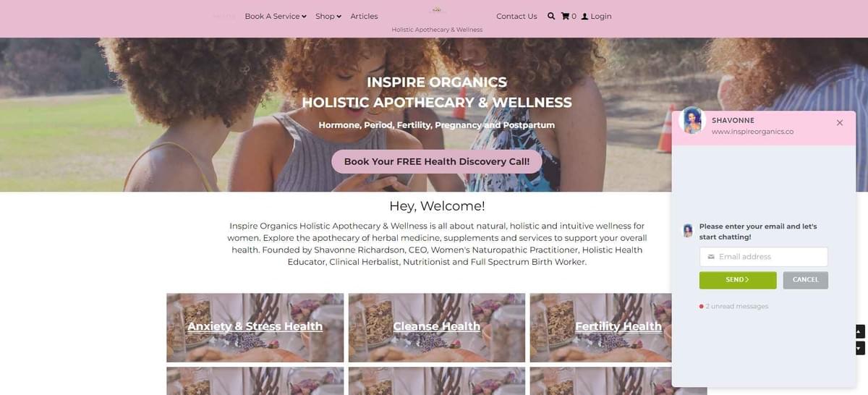Image resolution: width=868 pixels, height=395 pixels.
Task: Expand the Shop dropdown menu
Action: [x=328, y=16]
